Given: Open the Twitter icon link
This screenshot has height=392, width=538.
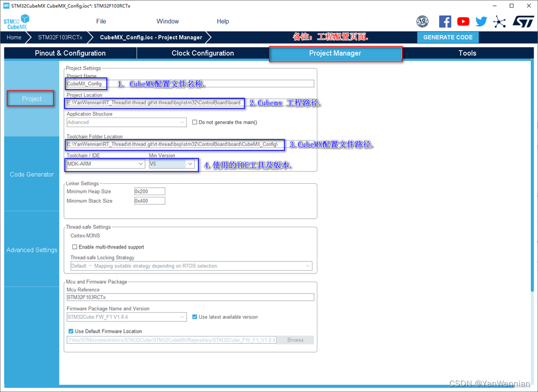Looking at the screenshot, I should point(481,22).
